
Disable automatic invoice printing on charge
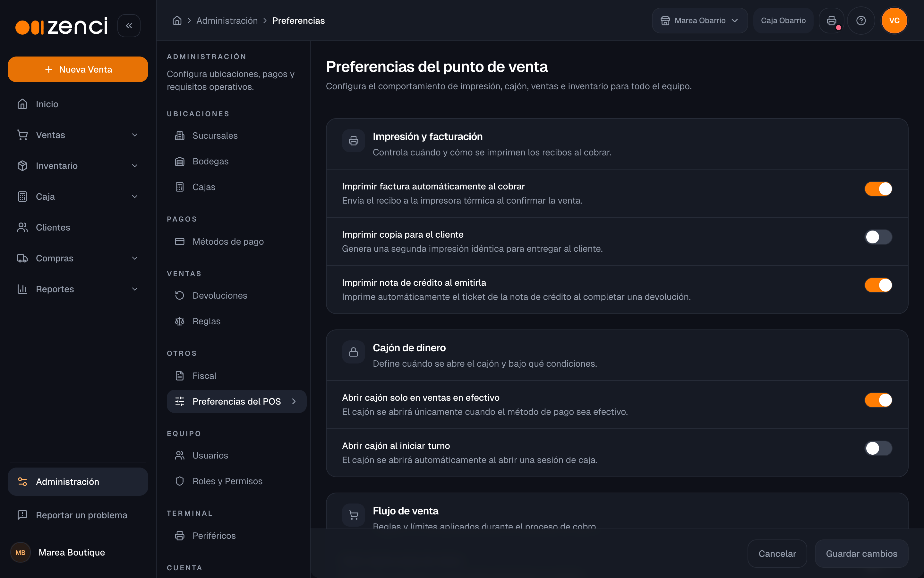878,189
